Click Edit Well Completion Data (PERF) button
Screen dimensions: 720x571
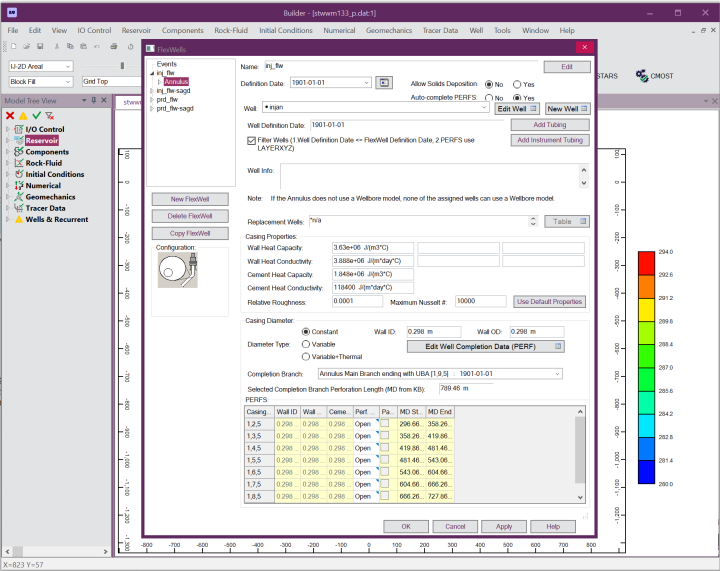[x=486, y=347]
